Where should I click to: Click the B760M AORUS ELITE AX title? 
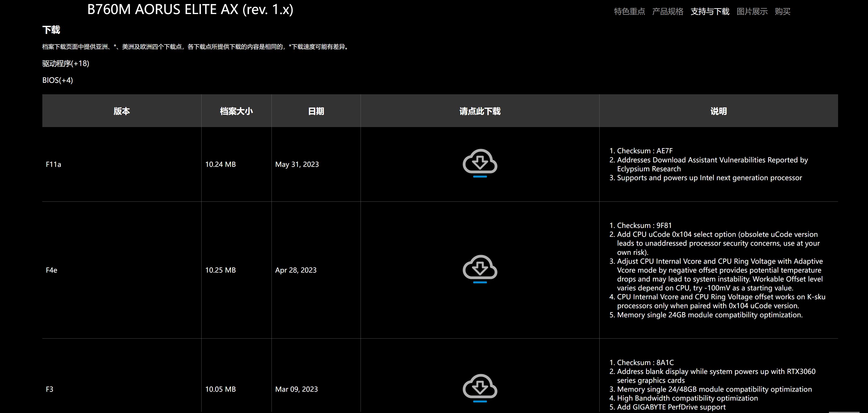tap(190, 9)
